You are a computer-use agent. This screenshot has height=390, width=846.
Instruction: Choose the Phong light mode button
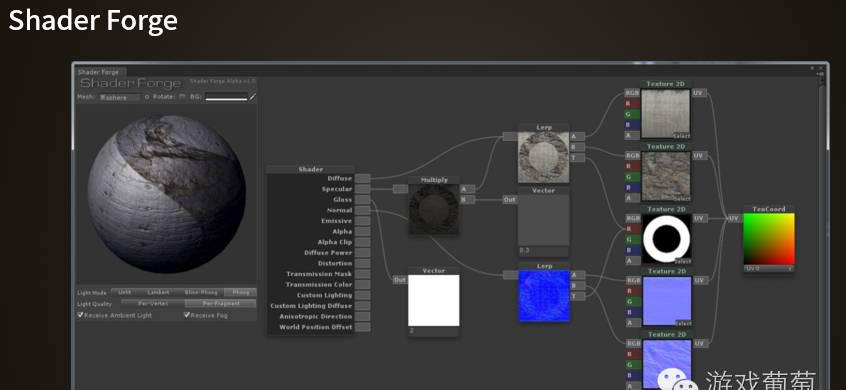pyautogui.click(x=240, y=292)
